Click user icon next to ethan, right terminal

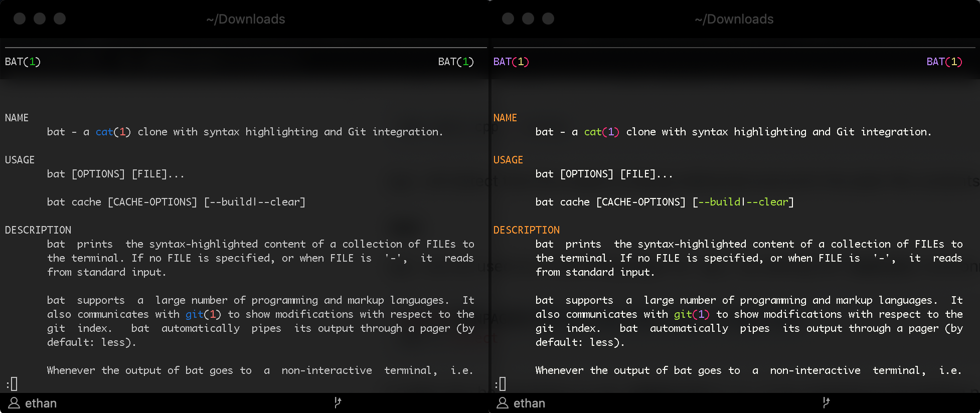(x=503, y=403)
